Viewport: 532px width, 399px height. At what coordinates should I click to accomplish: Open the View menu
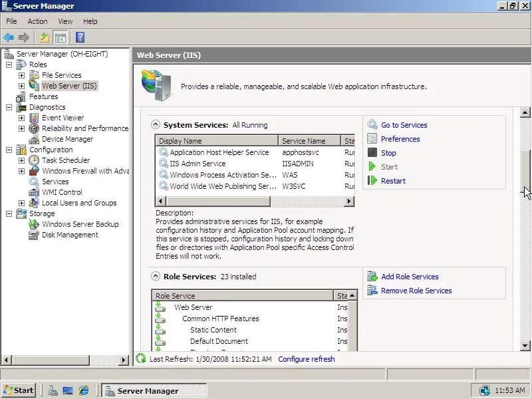pos(65,21)
